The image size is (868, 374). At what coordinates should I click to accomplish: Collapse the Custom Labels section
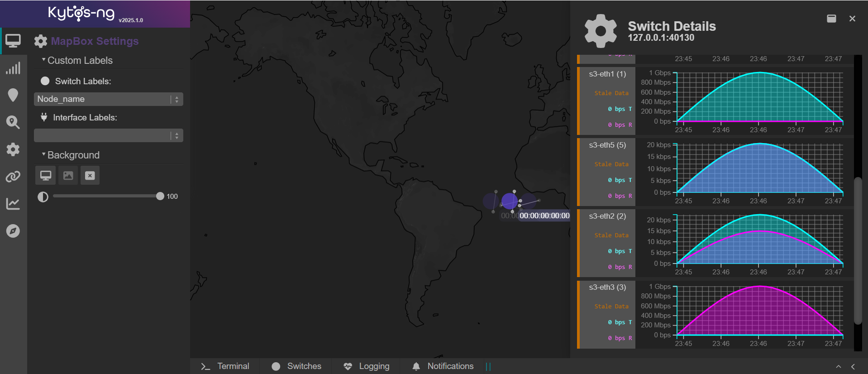(x=77, y=61)
